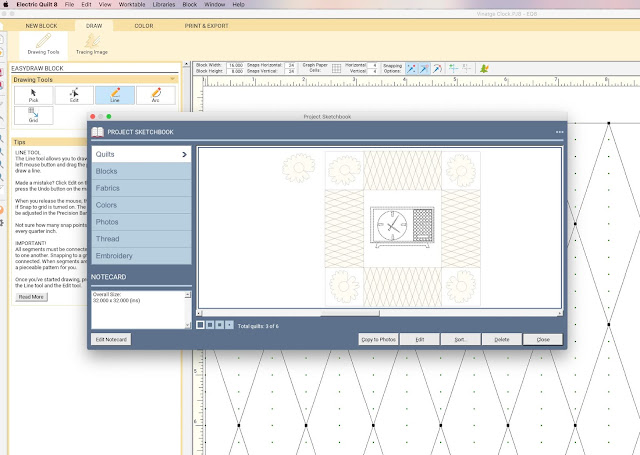This screenshot has width=640, height=455.
Task: Click the quilt preview thumbnail with clock
Action: pyautogui.click(x=402, y=229)
